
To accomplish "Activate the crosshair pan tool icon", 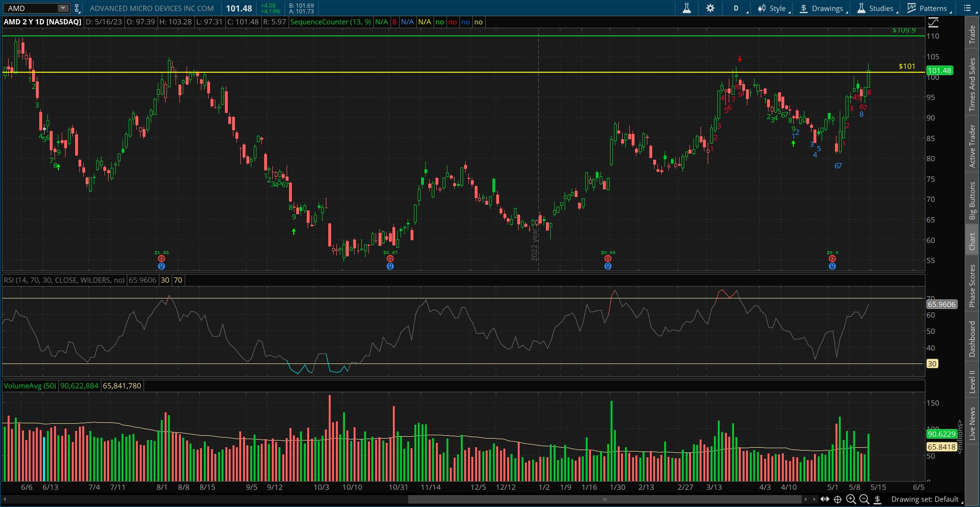I will coord(837,499).
